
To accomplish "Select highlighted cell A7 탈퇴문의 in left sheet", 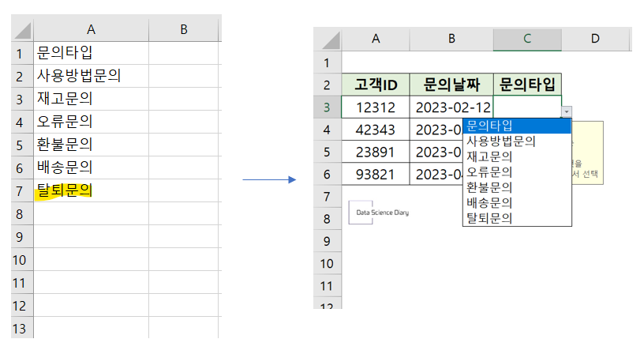I will click(92, 190).
